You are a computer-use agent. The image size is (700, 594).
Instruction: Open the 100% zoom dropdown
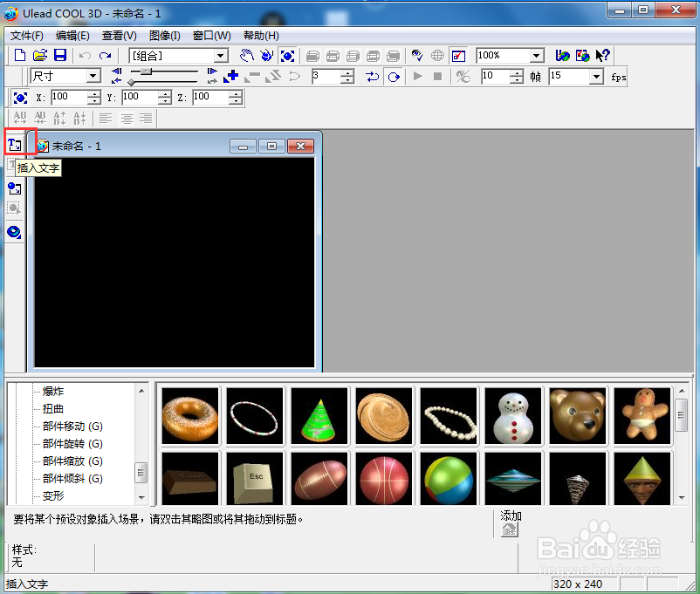537,56
